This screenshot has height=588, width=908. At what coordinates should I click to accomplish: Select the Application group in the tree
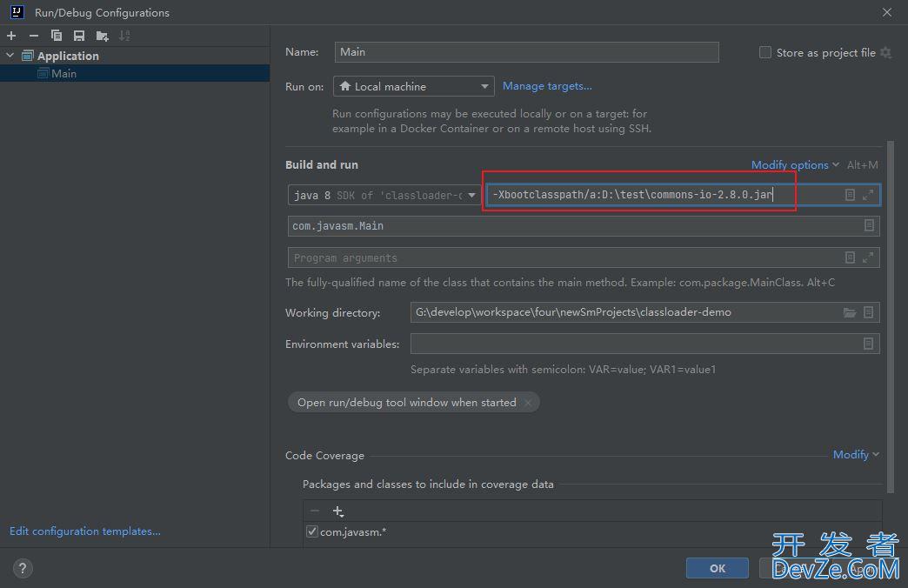(68, 56)
